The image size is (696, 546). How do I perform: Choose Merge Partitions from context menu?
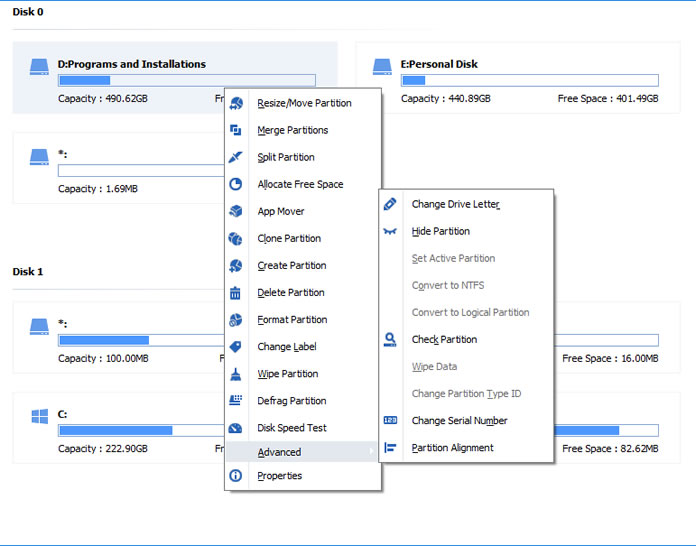tap(304, 130)
